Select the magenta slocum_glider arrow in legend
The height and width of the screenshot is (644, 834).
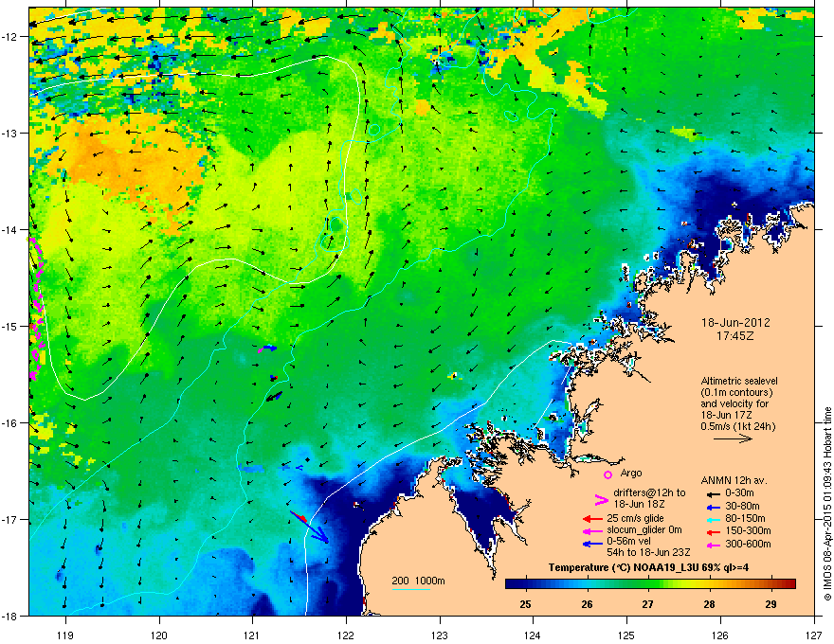tap(593, 530)
